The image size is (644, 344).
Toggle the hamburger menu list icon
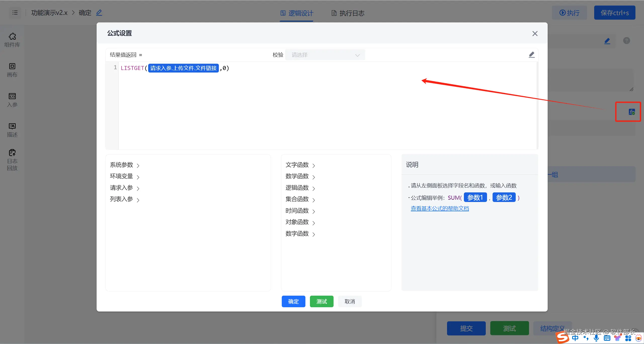click(x=15, y=13)
